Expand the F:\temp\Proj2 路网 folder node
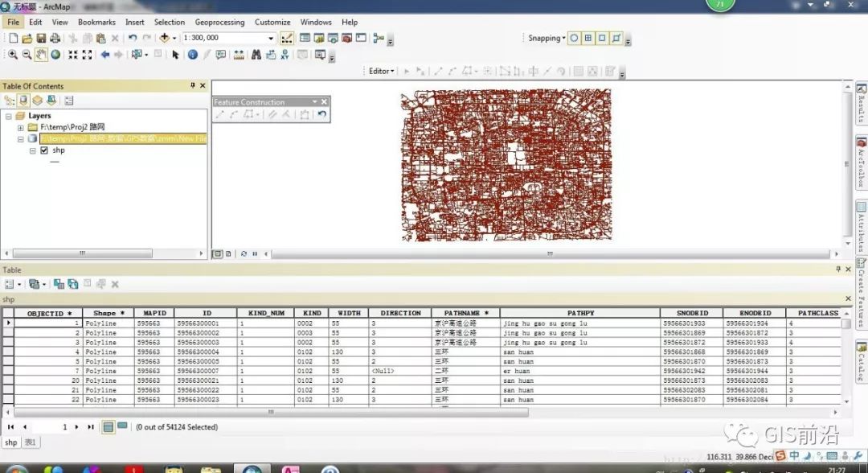868x473 pixels. (x=20, y=127)
